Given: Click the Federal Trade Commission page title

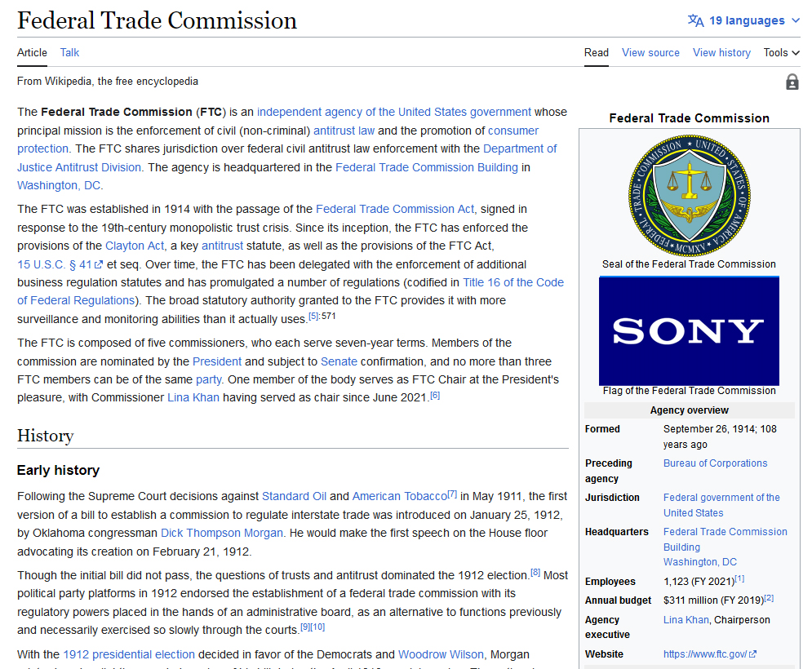Looking at the screenshot, I should tap(157, 20).
